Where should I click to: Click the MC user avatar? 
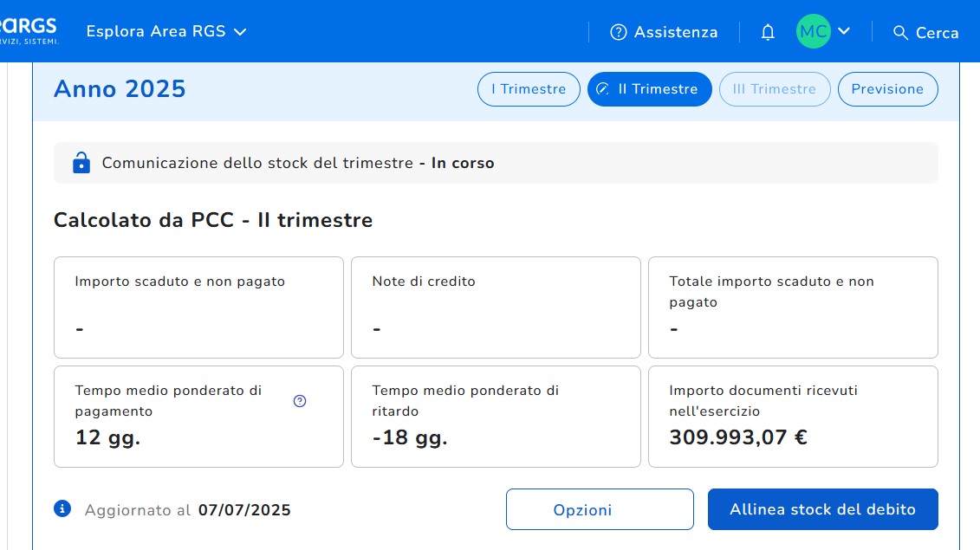coord(813,31)
